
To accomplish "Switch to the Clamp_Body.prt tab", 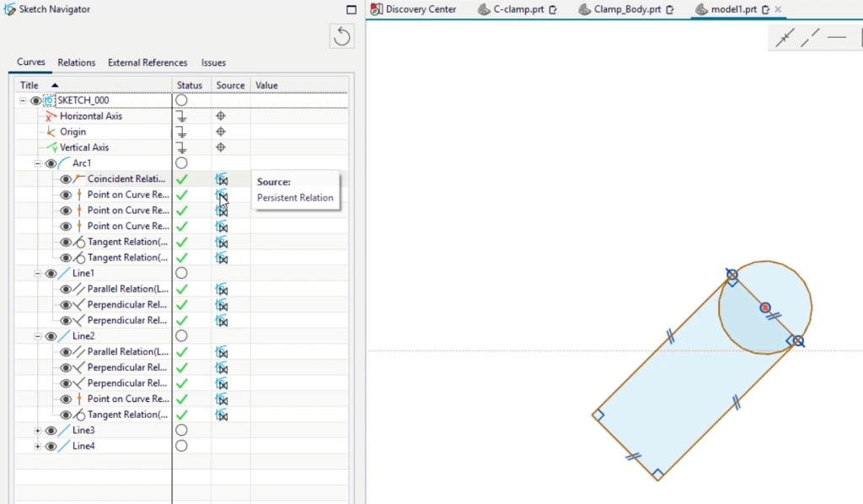I will pyautogui.click(x=626, y=9).
